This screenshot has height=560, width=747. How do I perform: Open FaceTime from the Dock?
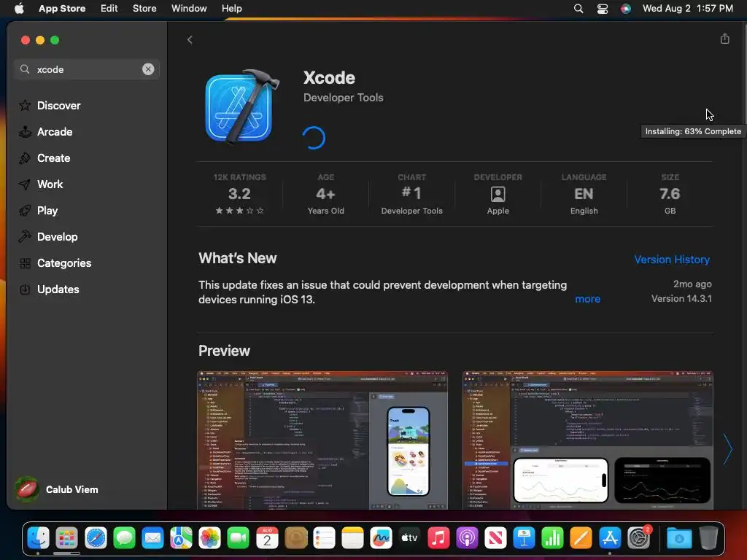point(239,538)
